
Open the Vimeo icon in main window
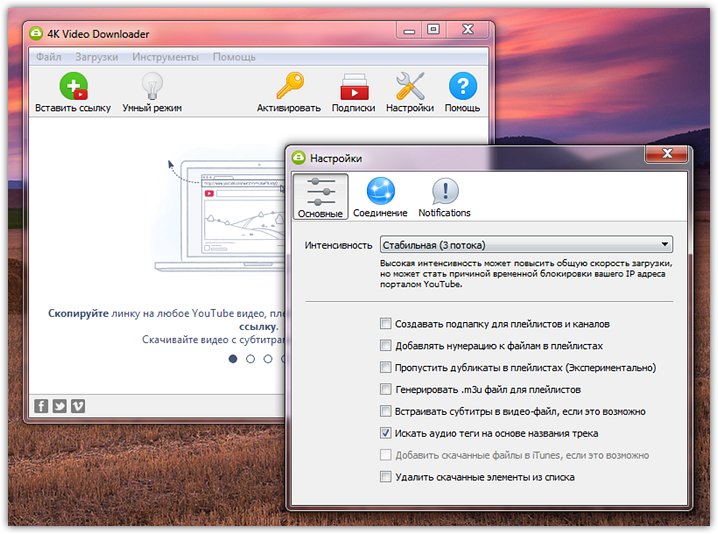click(x=78, y=406)
